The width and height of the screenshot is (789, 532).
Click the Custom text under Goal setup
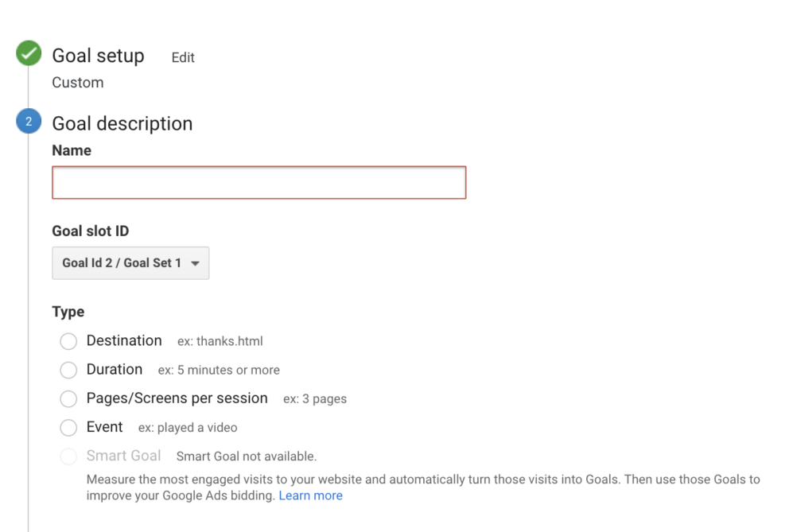pos(78,83)
